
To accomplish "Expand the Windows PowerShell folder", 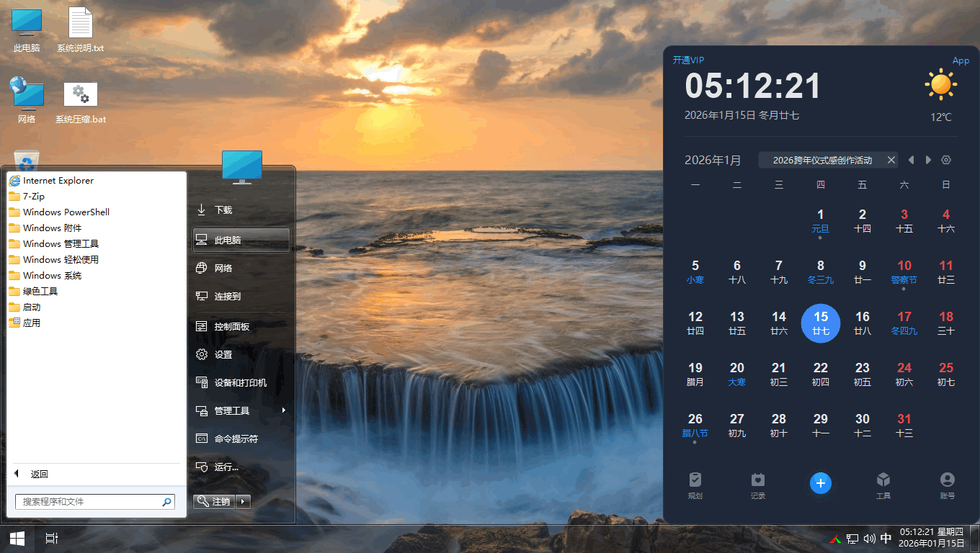I will [66, 212].
